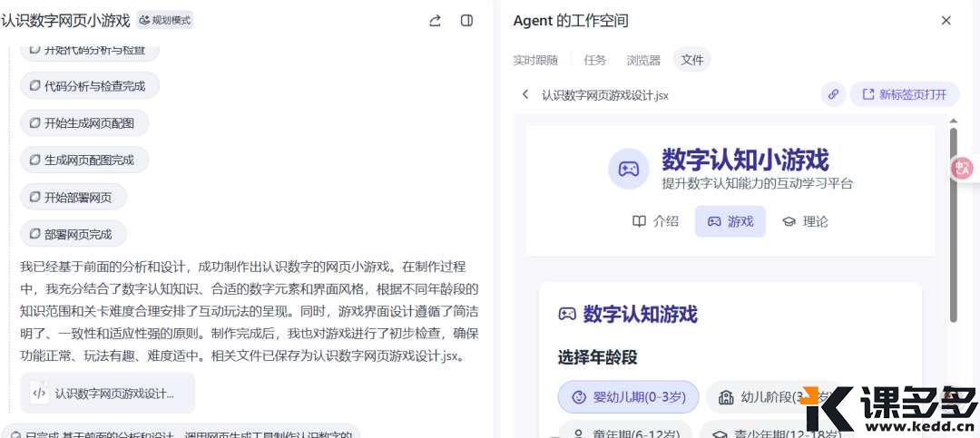This screenshot has height=438, width=980.
Task: Click the preview vertical scrollbar thumb
Action: click(x=953, y=225)
